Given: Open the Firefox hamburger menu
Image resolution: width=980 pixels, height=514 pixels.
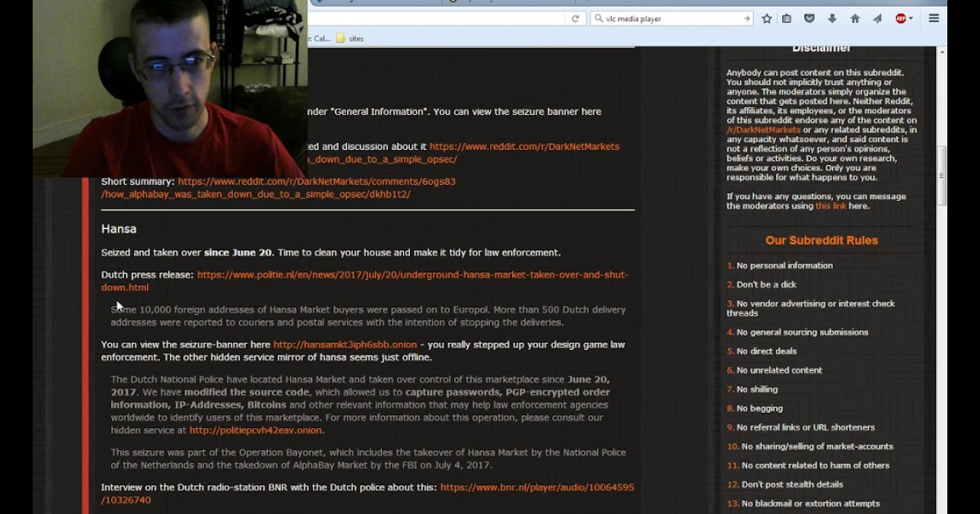Looking at the screenshot, I should 933,18.
